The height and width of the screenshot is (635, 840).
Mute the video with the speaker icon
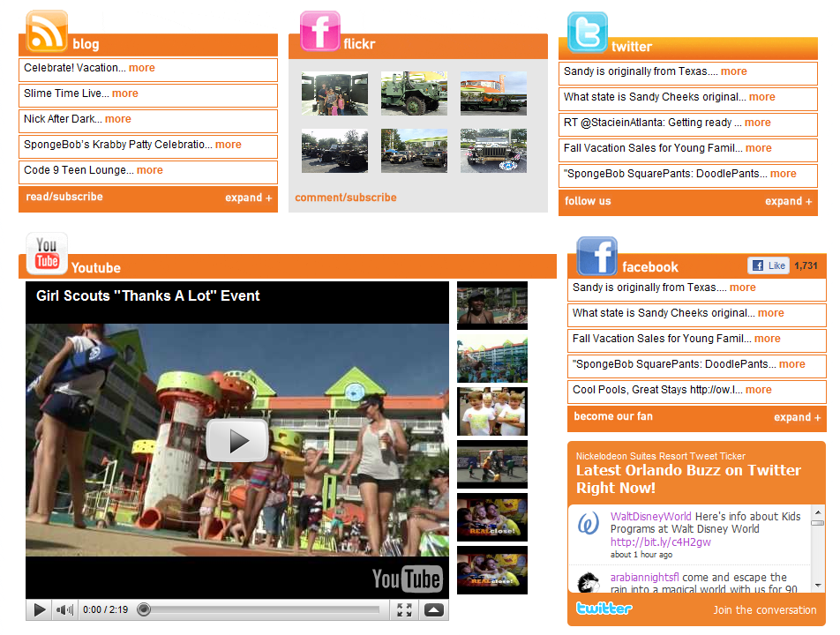(64, 609)
